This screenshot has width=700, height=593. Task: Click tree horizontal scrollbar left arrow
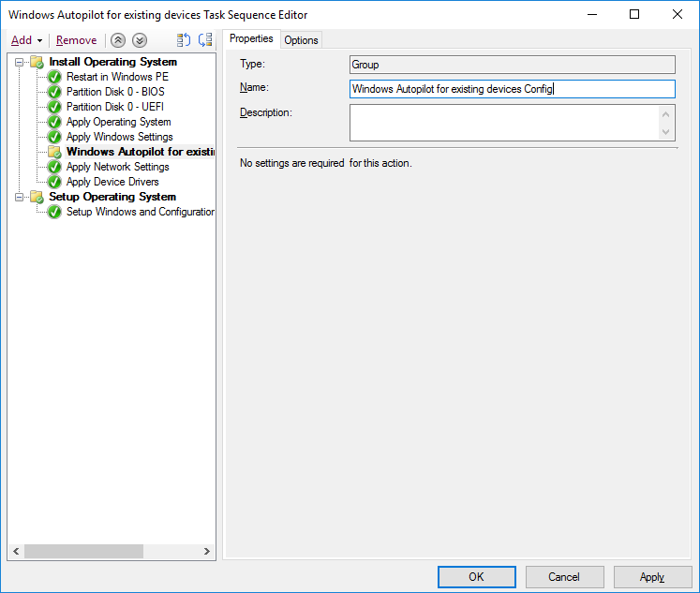coord(16,551)
